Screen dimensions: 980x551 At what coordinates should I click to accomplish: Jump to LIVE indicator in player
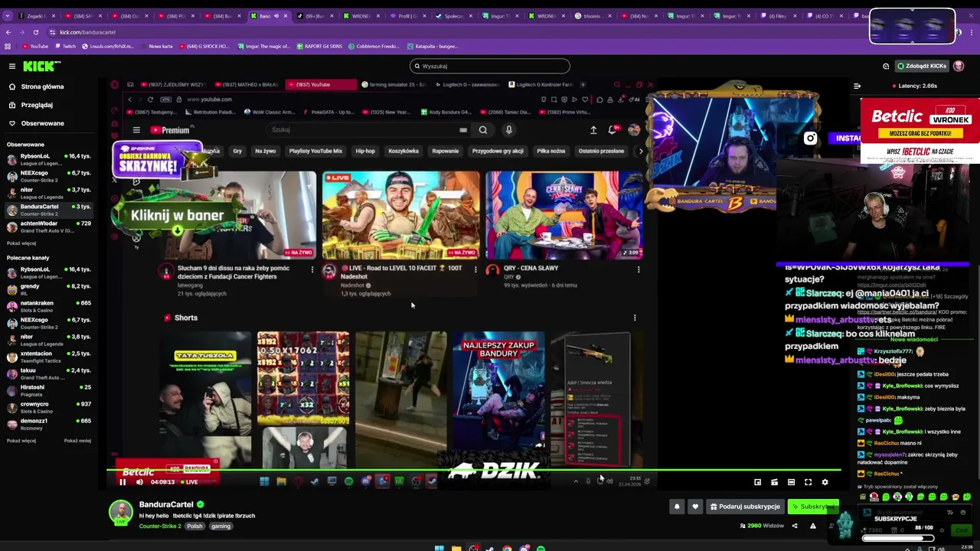coord(188,482)
